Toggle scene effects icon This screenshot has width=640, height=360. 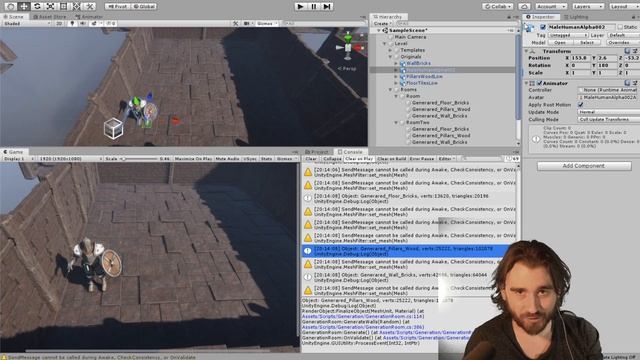pos(93,23)
